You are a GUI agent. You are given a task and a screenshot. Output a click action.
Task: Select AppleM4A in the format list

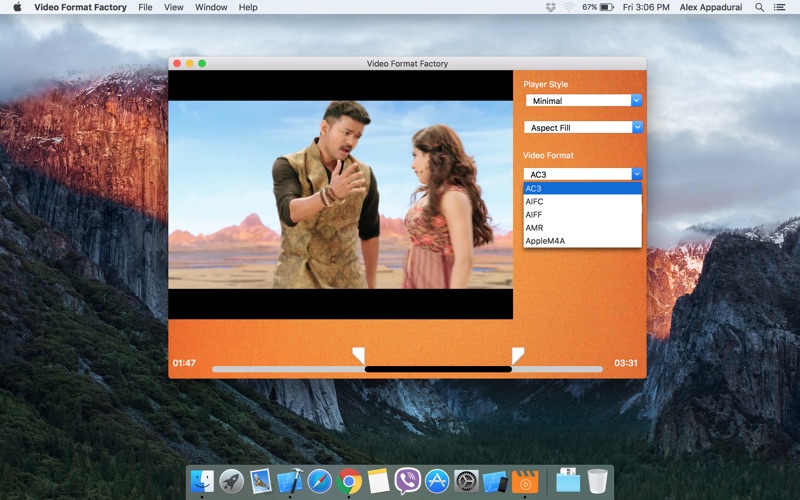tap(582, 241)
